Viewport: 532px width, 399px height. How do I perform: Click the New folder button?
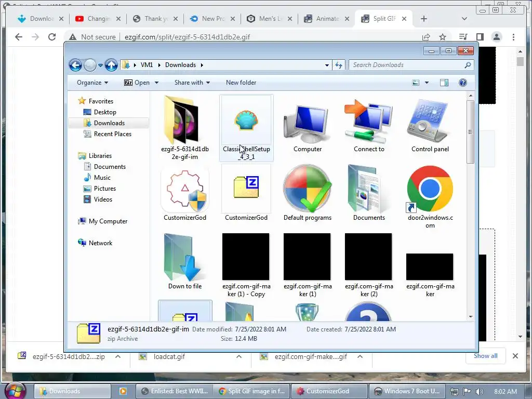tap(241, 83)
